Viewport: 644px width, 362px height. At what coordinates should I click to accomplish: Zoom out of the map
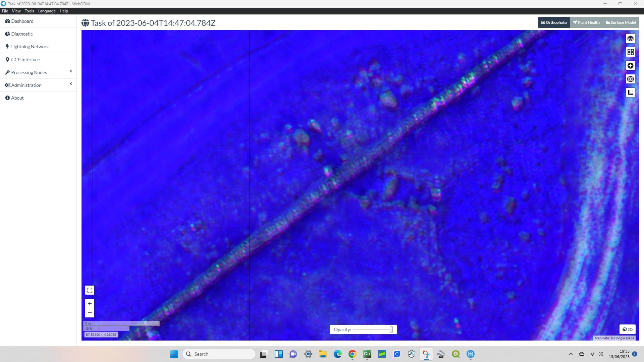tap(90, 313)
